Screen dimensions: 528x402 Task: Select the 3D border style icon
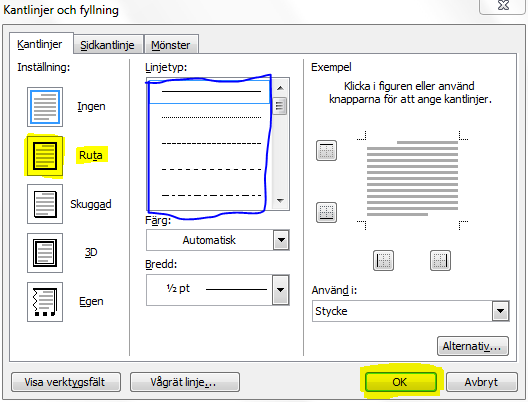point(45,253)
